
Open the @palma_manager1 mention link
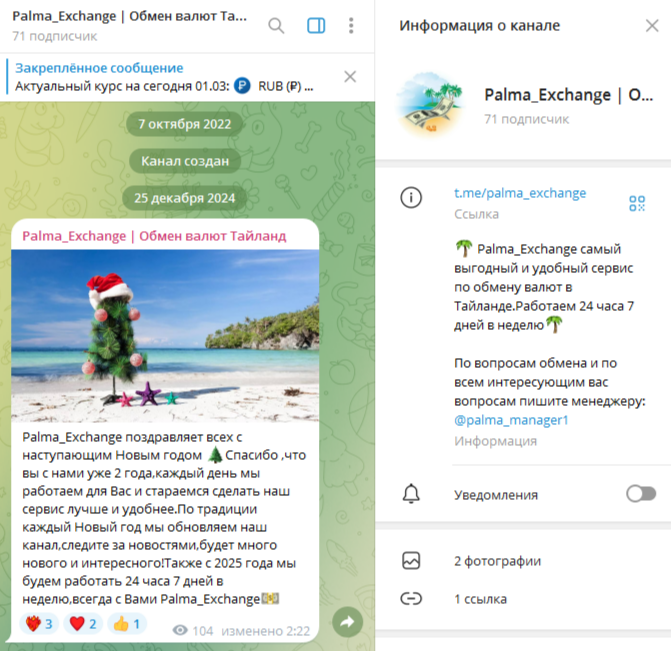511,420
